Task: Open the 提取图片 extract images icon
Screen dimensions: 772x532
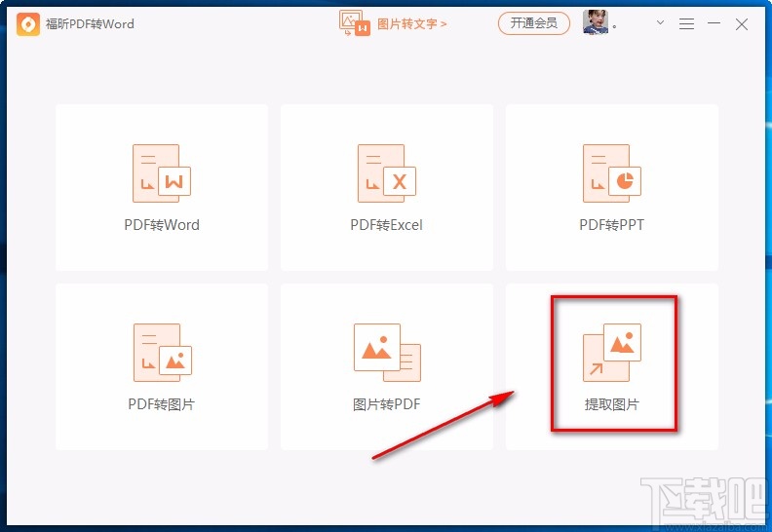Action: click(x=612, y=353)
